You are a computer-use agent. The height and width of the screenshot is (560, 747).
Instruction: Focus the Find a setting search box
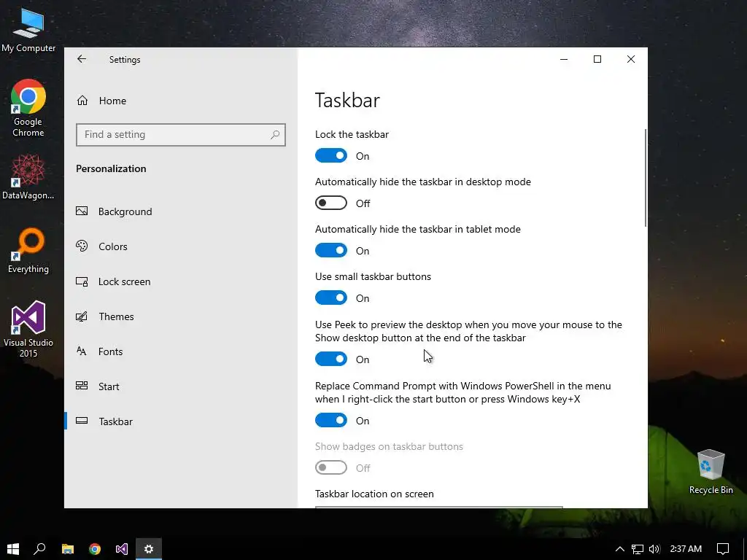(x=181, y=135)
